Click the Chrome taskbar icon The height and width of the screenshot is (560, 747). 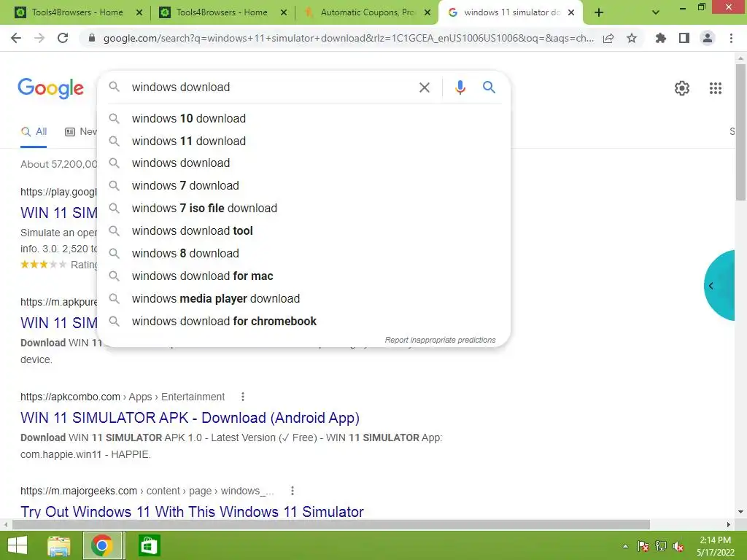point(102,545)
